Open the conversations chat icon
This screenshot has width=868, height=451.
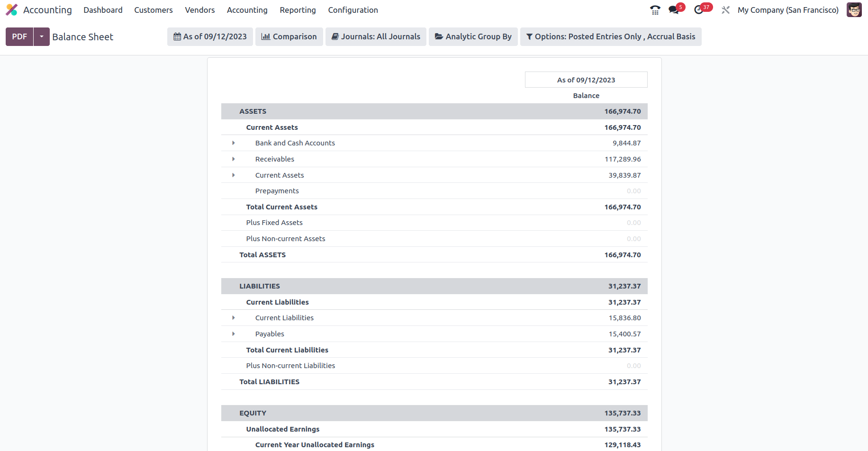(674, 10)
